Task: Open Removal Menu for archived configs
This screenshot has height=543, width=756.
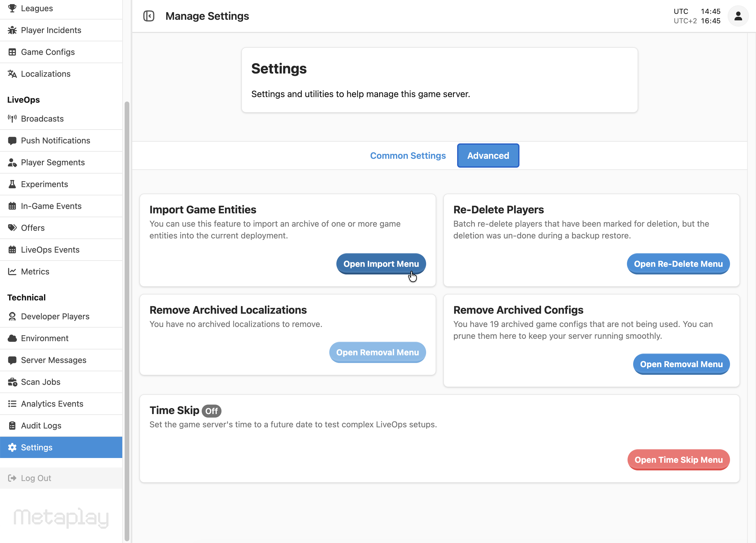Action: tap(681, 364)
